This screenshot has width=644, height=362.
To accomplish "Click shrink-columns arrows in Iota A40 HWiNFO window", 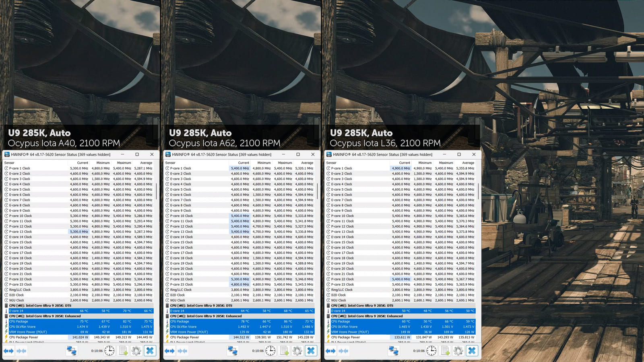I will pos(21,351).
